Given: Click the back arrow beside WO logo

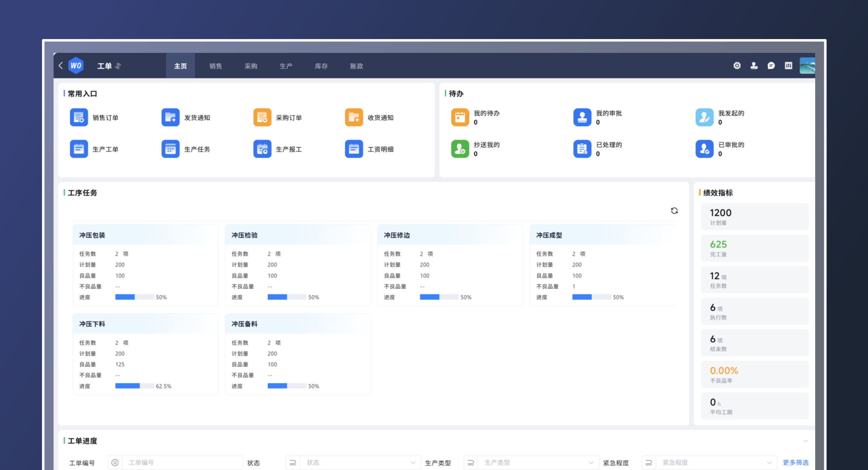Looking at the screenshot, I should tap(61, 65).
